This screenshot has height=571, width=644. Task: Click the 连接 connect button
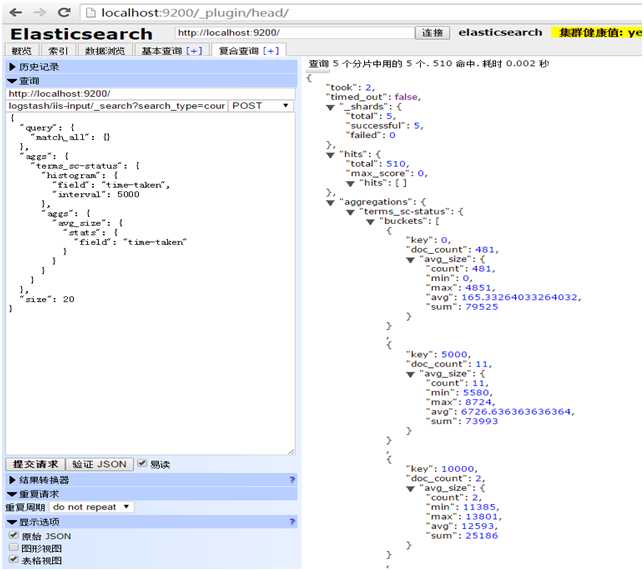(432, 32)
